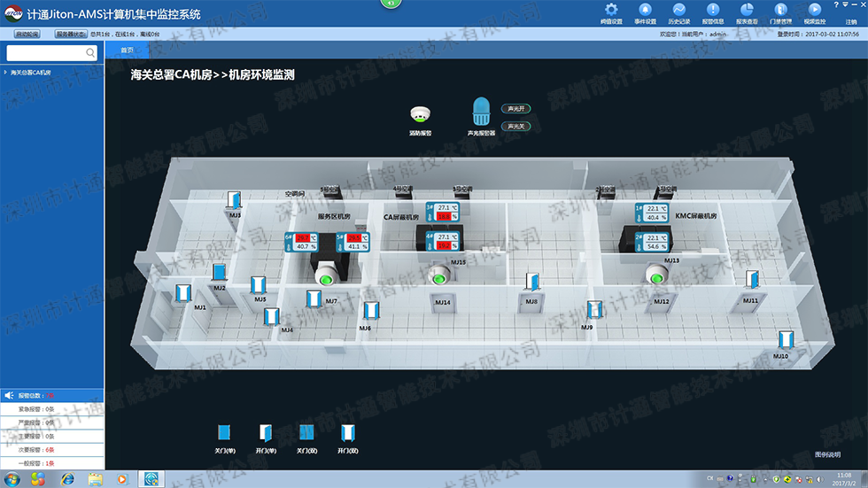Open 历史记录 history chart icon
The height and width of the screenshot is (488, 868).
point(678,11)
